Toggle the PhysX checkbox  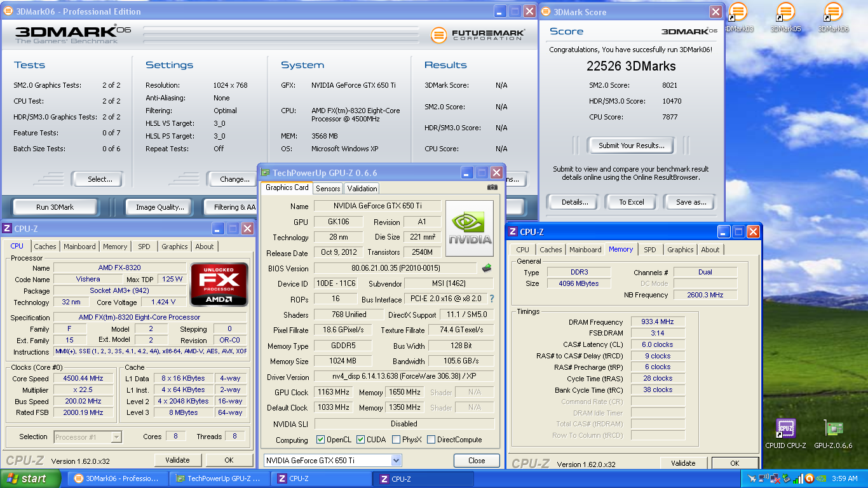coord(396,440)
